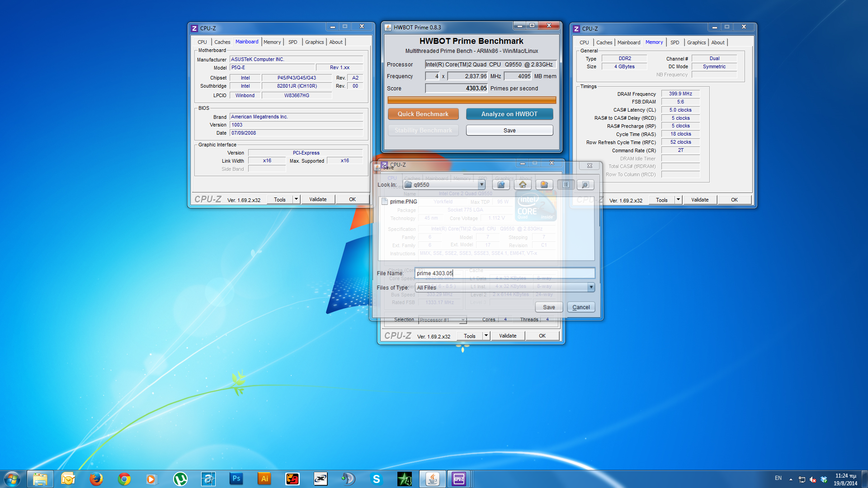Click the EN language indicator
The image size is (868, 488).
tap(778, 478)
